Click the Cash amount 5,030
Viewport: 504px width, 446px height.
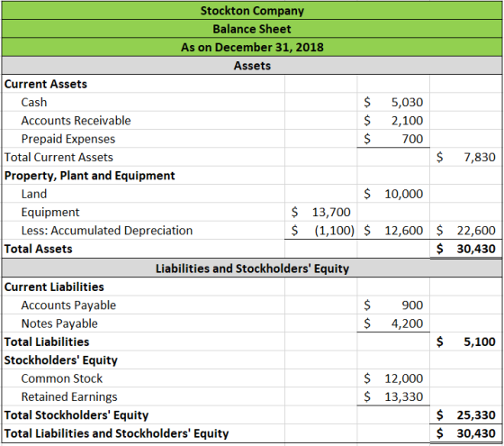tap(407, 103)
